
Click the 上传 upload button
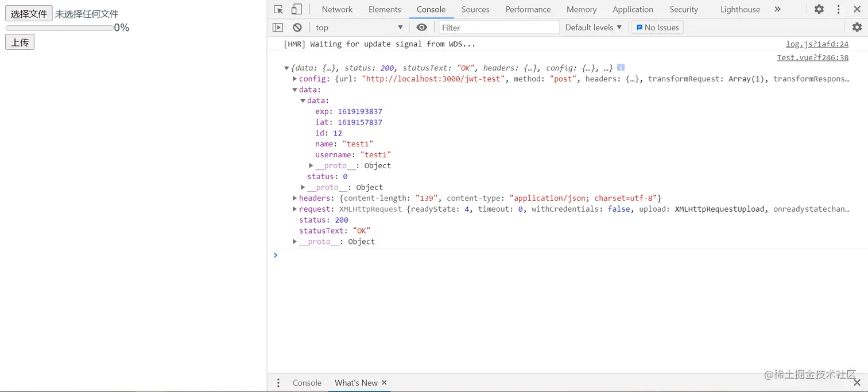(x=20, y=42)
